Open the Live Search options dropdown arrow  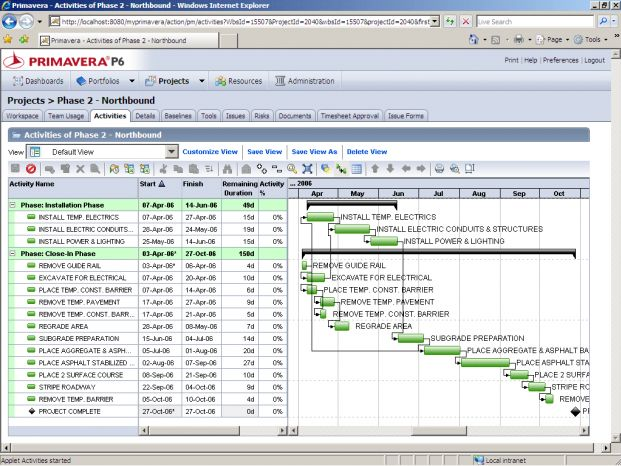click(x=613, y=21)
